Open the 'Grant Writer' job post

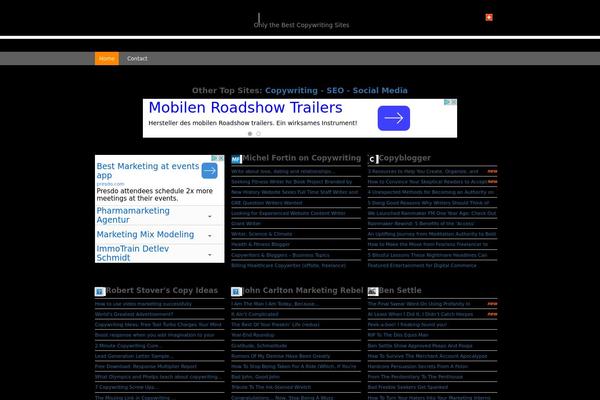(x=246, y=224)
